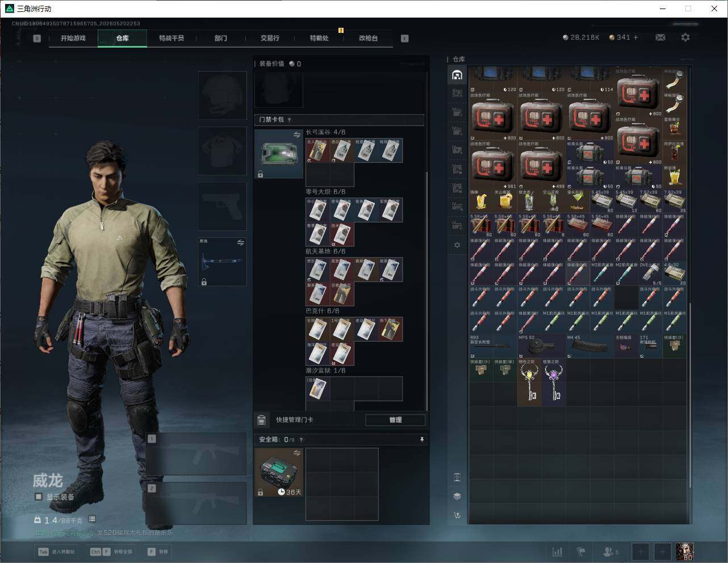This screenshot has height=563, width=728.
Task: Click the 进入特勤处 Tab shortcut button
Action: point(57,552)
